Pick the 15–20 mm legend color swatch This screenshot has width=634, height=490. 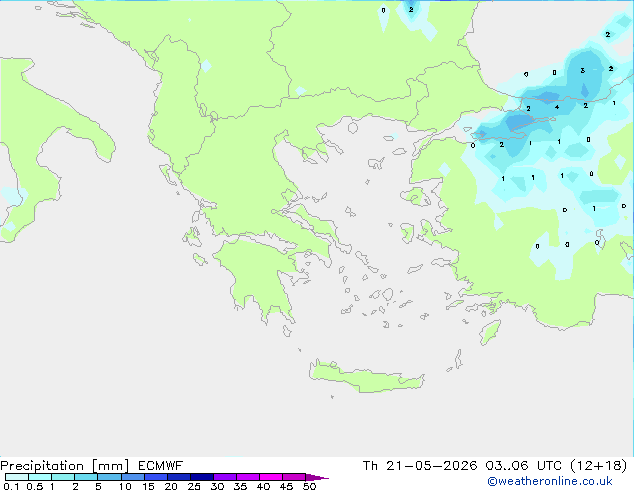(156, 477)
